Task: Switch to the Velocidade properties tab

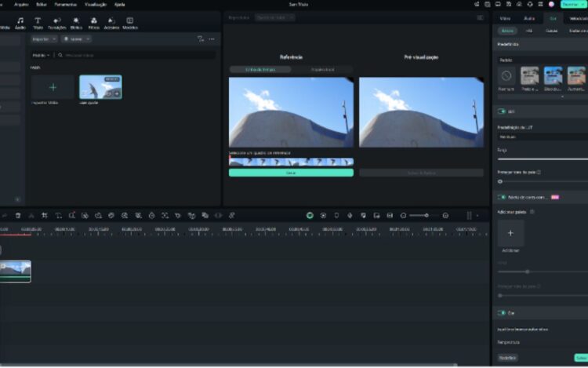Action: point(579,18)
